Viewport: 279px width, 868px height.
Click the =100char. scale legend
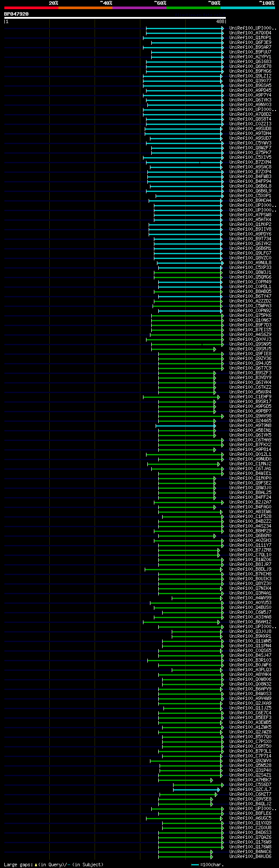[x=208, y=865]
